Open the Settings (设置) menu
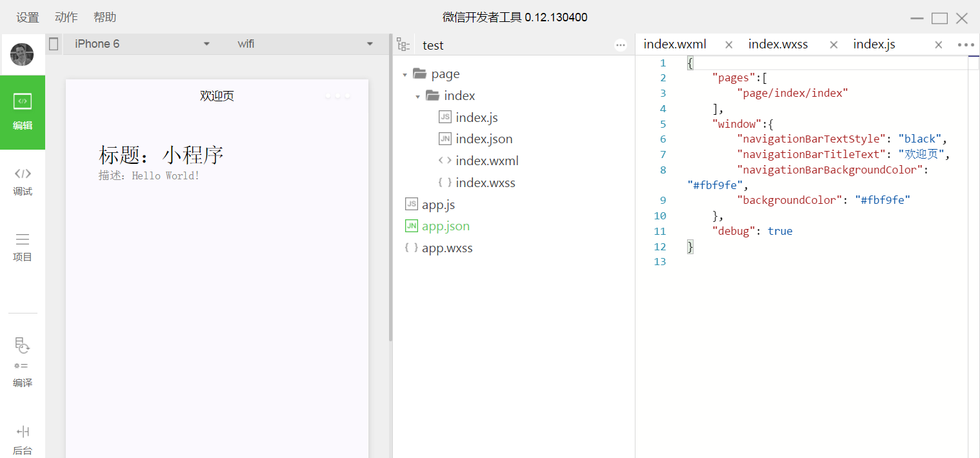This screenshot has width=980, height=458. click(28, 17)
